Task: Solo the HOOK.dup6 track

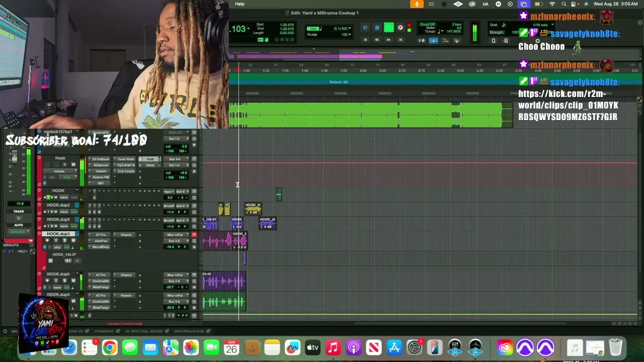Action: tap(64, 281)
